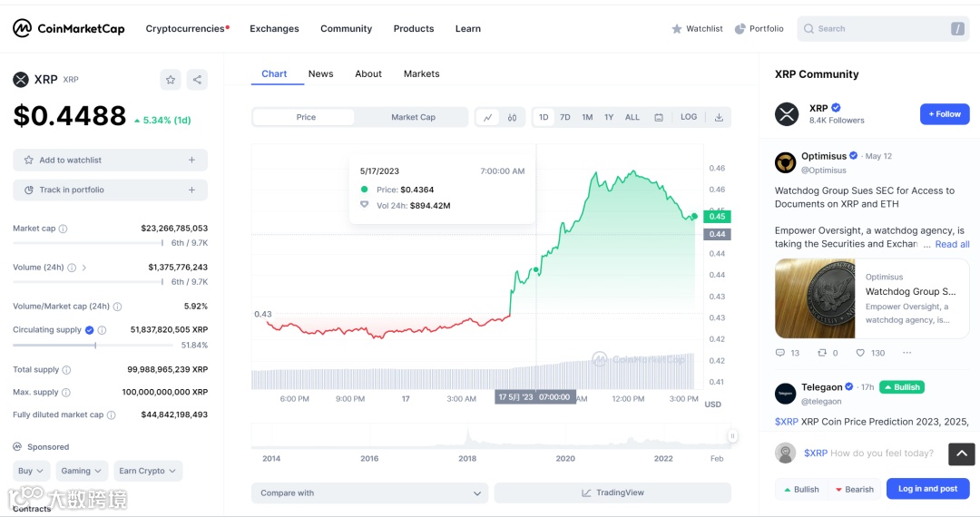Follow the XRP community

pos(944,114)
